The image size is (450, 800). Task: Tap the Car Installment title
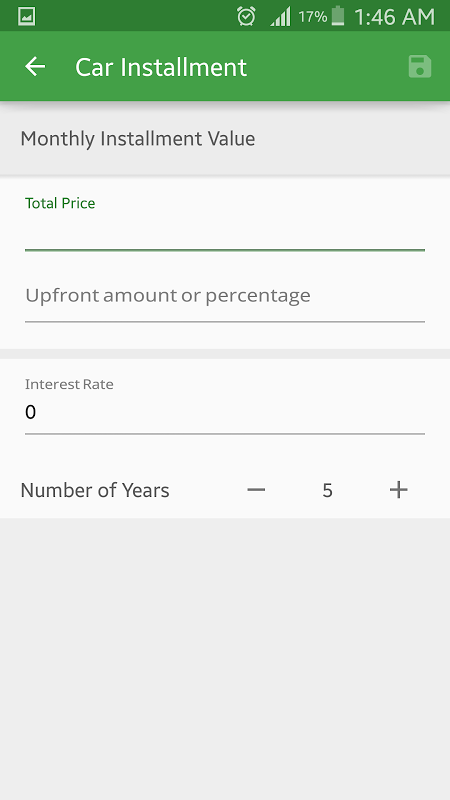point(161,67)
